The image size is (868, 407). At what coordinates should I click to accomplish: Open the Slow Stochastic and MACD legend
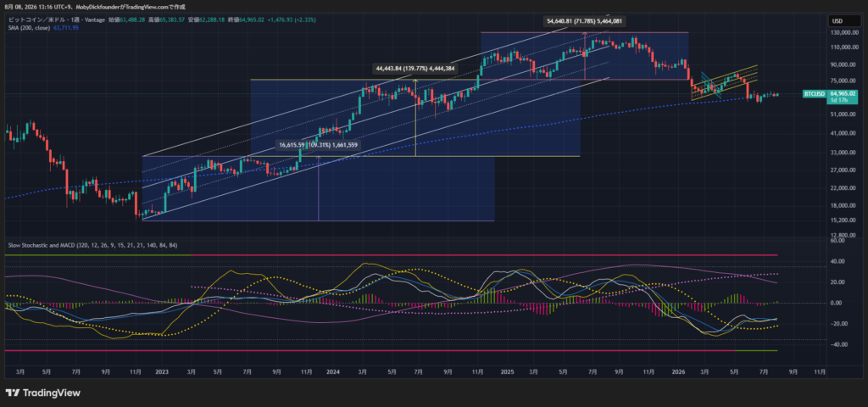pyautogui.click(x=92, y=245)
